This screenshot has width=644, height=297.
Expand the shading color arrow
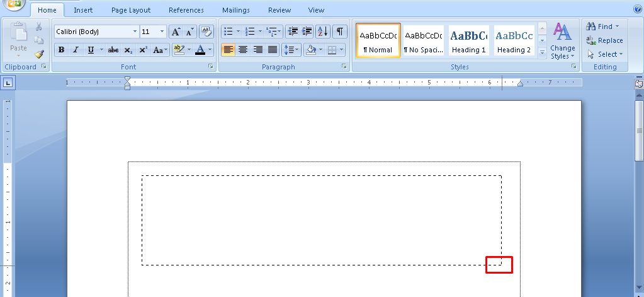[x=320, y=50]
